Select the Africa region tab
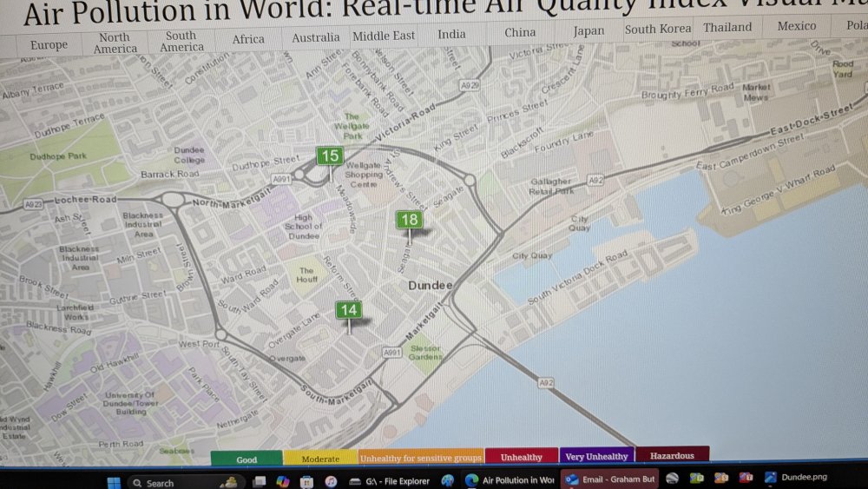Image resolution: width=868 pixels, height=489 pixels. pyautogui.click(x=248, y=39)
